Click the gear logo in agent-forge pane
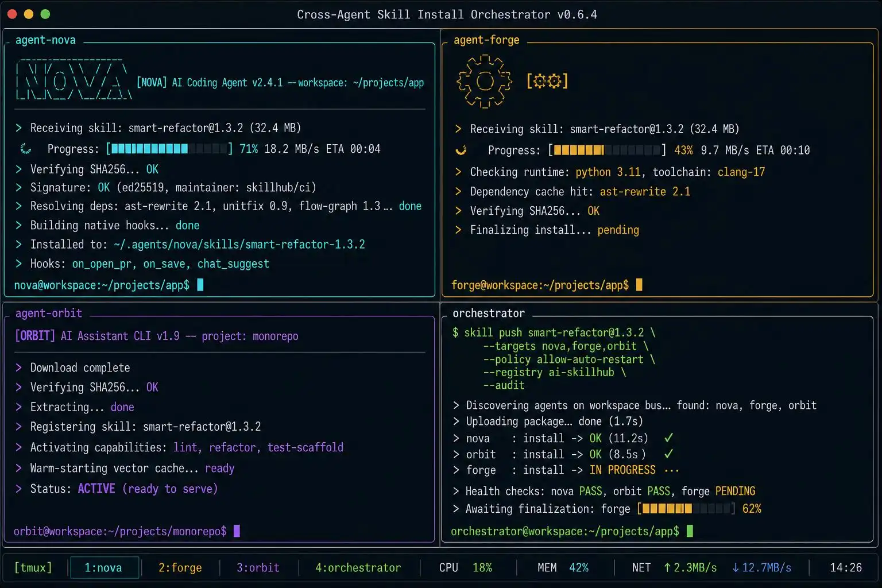 pyautogui.click(x=484, y=81)
